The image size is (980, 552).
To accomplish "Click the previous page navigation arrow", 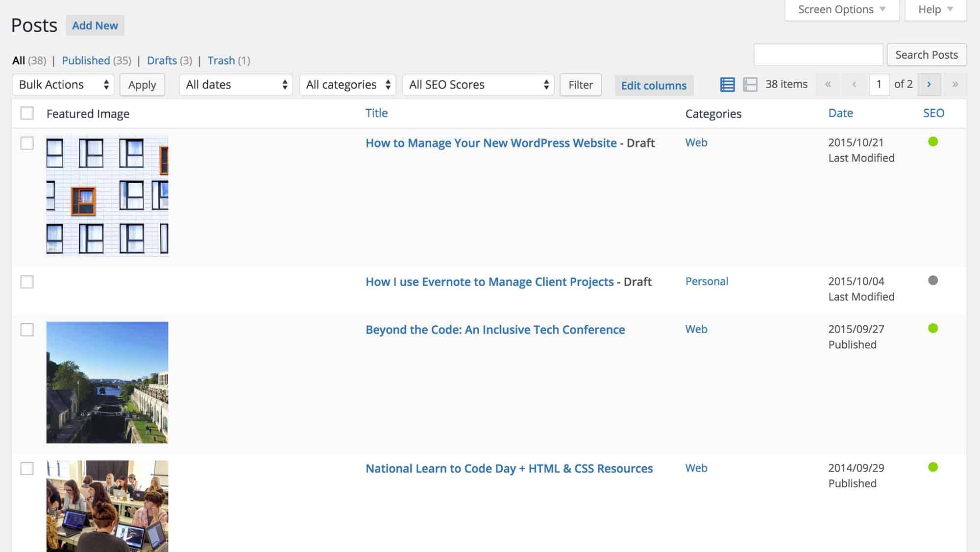I will click(x=854, y=83).
